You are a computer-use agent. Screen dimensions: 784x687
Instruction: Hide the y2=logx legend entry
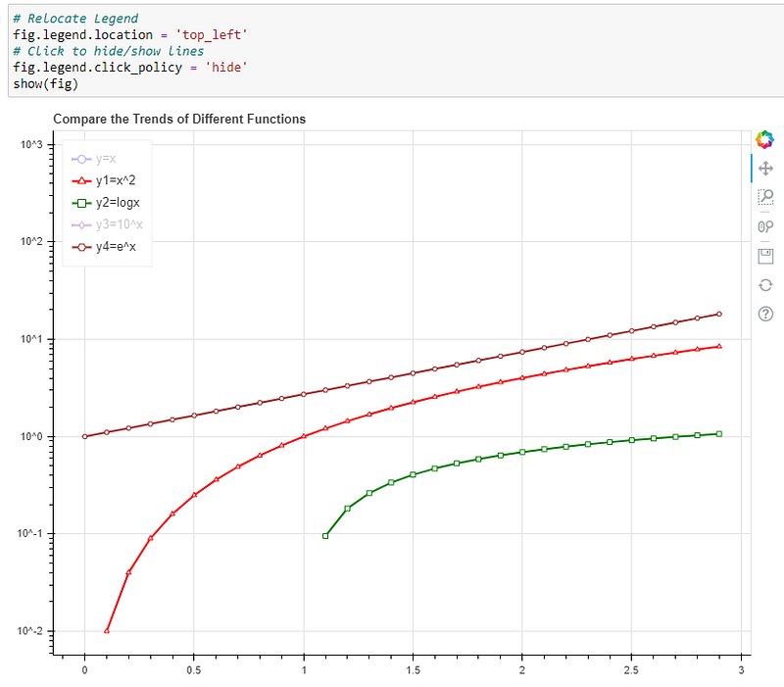pyautogui.click(x=106, y=203)
